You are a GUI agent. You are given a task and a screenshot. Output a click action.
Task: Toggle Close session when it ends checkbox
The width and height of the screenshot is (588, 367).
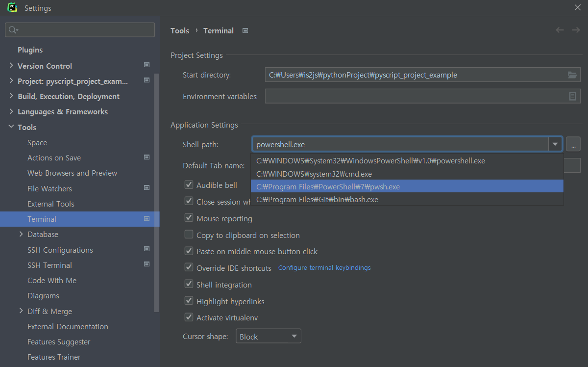coord(189,201)
